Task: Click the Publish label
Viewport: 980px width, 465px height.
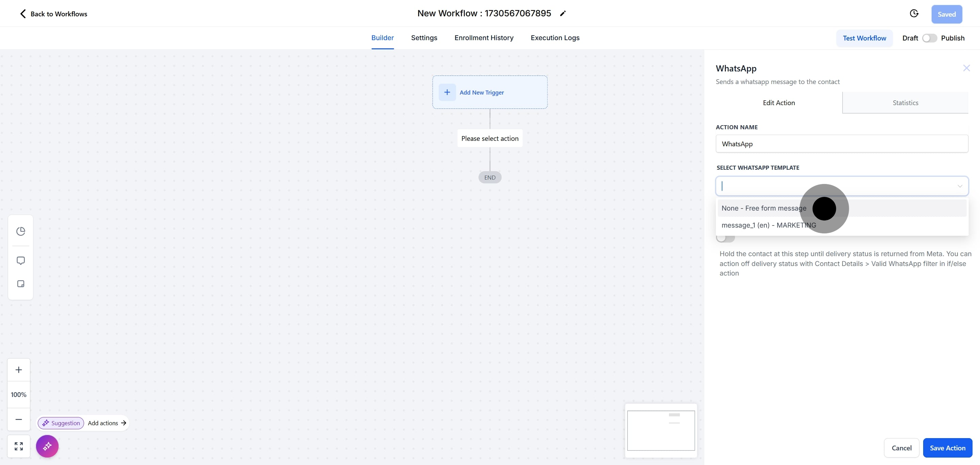Action: pyautogui.click(x=953, y=38)
